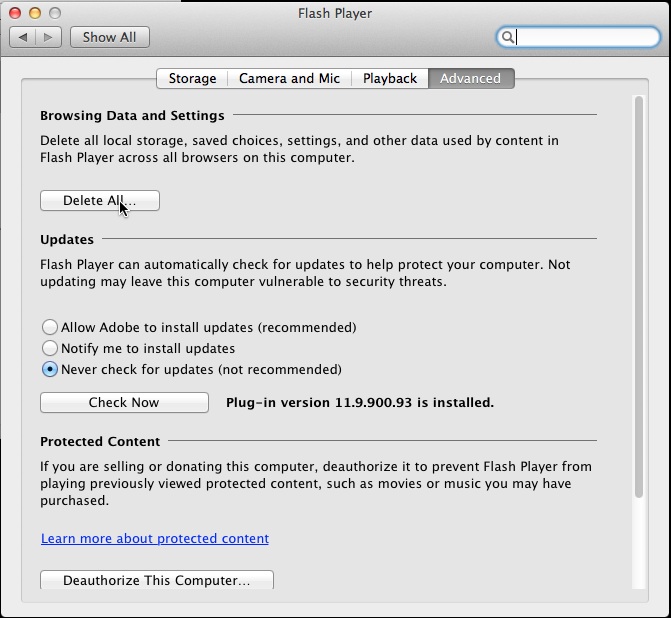Screen dimensions: 671x618
Task: Focus the search input field
Action: [585, 37]
